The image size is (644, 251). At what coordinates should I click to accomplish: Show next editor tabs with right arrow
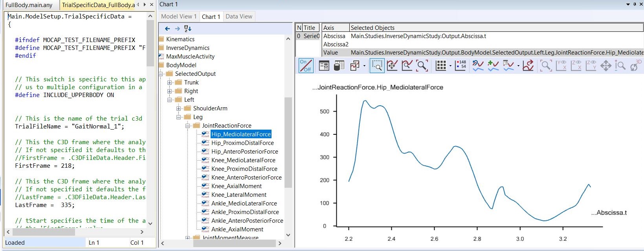[x=145, y=5]
